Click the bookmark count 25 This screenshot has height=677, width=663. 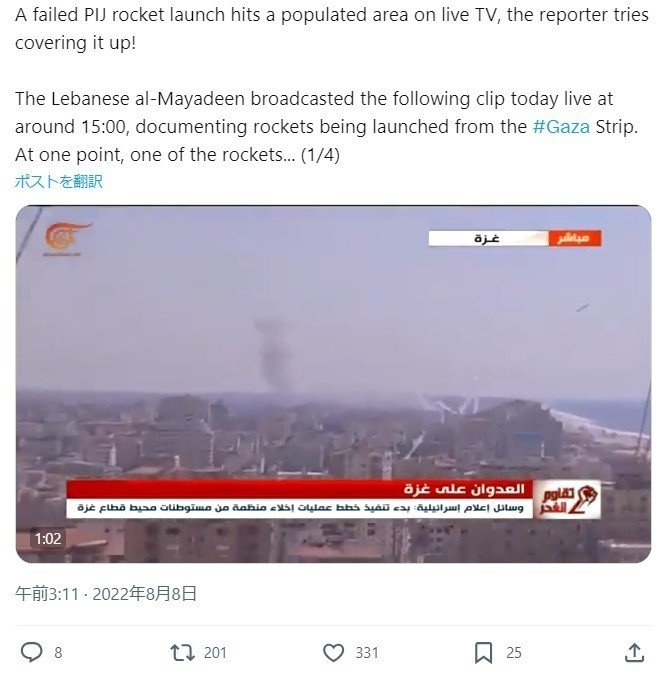point(513,652)
